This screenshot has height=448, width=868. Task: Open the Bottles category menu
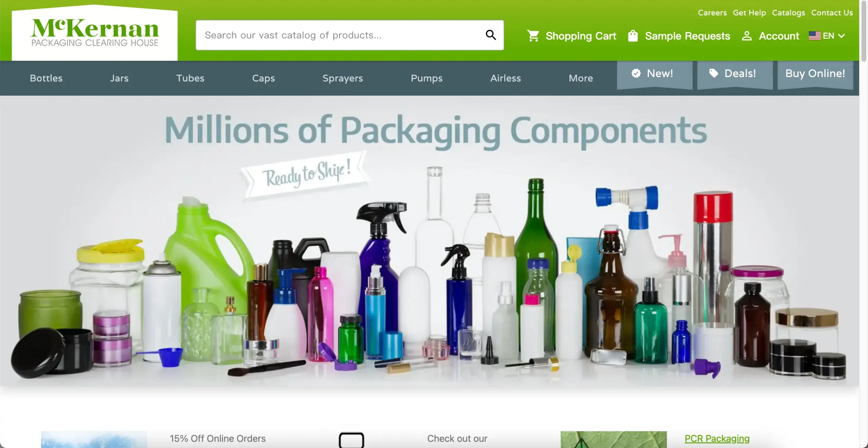coord(46,78)
